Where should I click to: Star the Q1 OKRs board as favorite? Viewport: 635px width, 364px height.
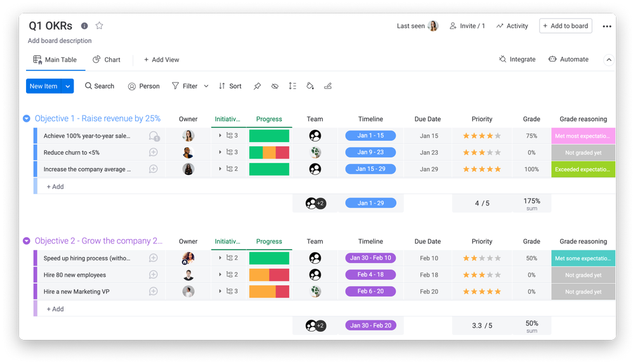[99, 26]
